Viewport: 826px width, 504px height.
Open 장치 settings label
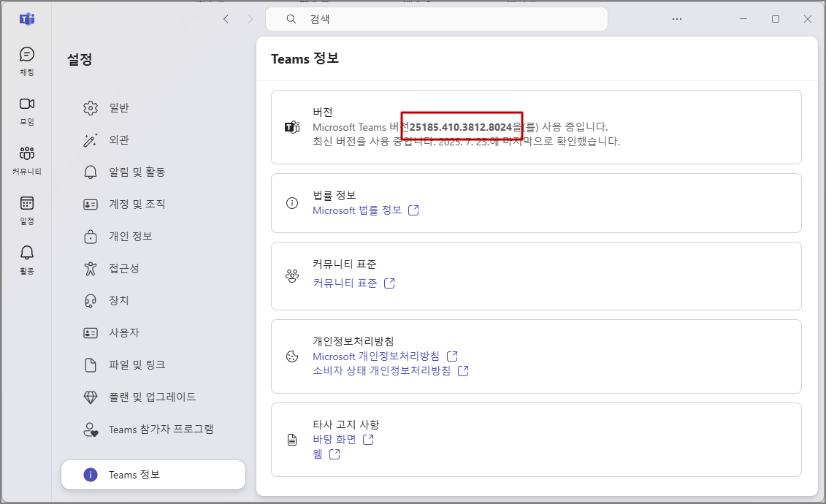click(x=119, y=301)
